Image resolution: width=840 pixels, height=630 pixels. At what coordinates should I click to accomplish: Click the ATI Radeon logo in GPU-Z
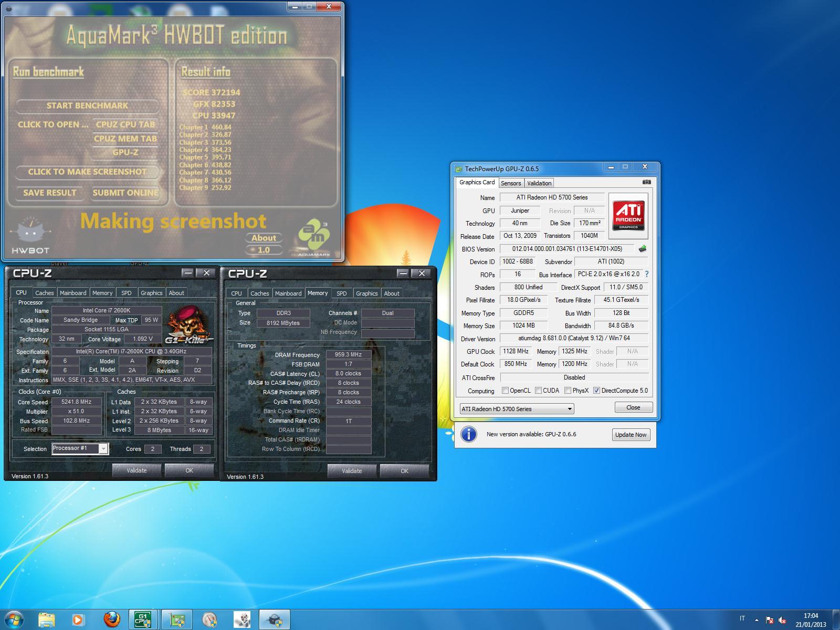coord(628,216)
